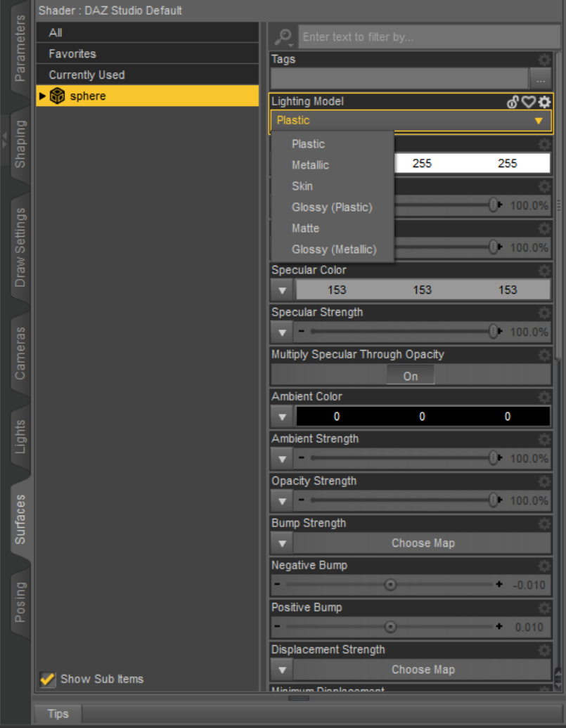Select Glossy (Metallic) lighting model
Viewport: 566px width, 728px height.
333,249
